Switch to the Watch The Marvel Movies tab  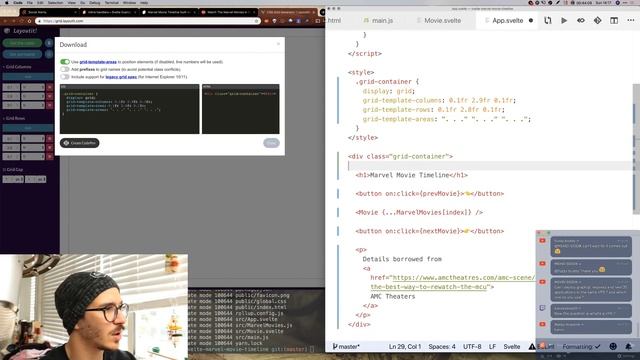coord(228,12)
